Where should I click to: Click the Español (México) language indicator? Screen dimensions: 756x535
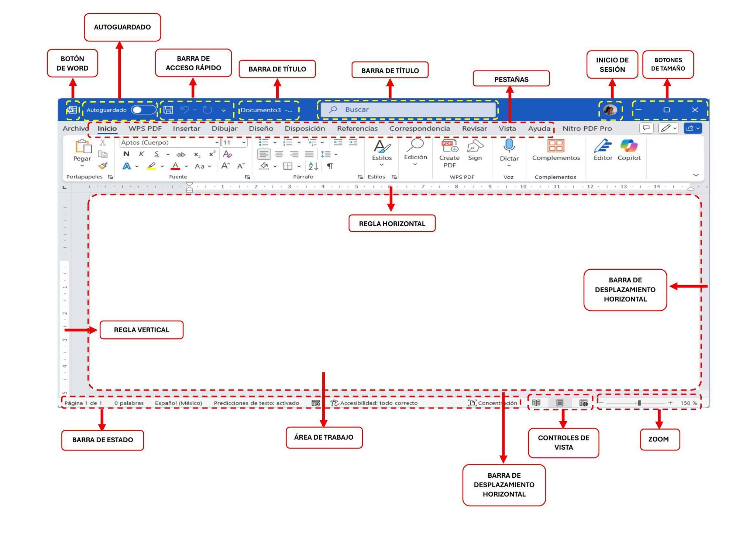pyautogui.click(x=179, y=403)
